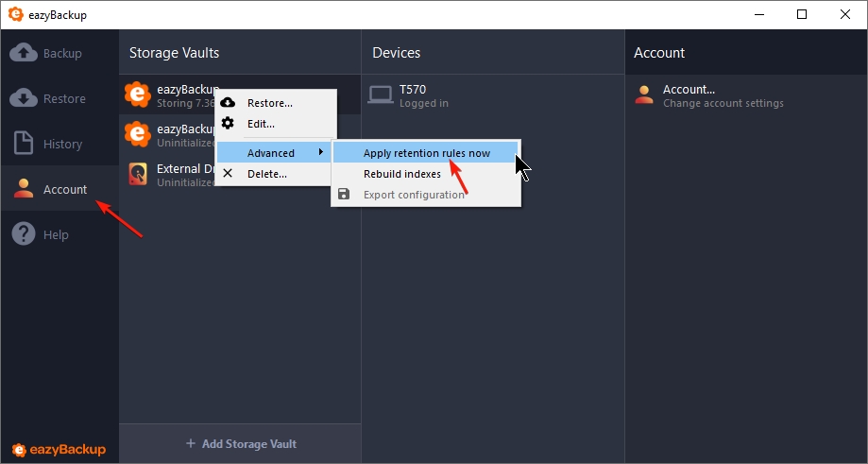This screenshot has height=464, width=868.
Task: Select Restore... in context menu
Action: pos(269,103)
